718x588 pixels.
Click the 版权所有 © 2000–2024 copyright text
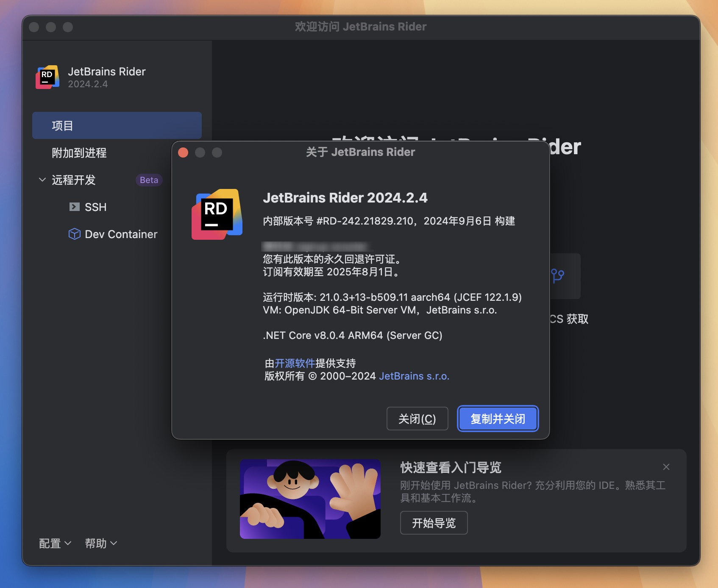point(320,376)
